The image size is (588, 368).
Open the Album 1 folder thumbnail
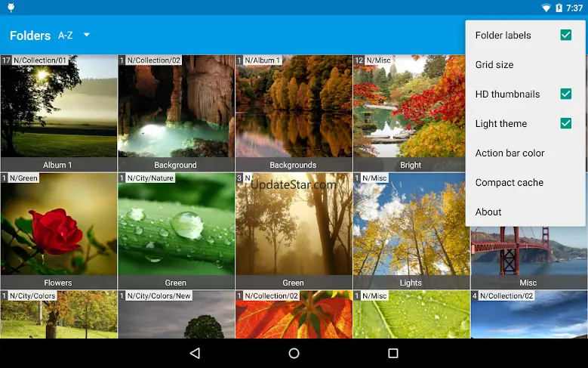click(59, 113)
